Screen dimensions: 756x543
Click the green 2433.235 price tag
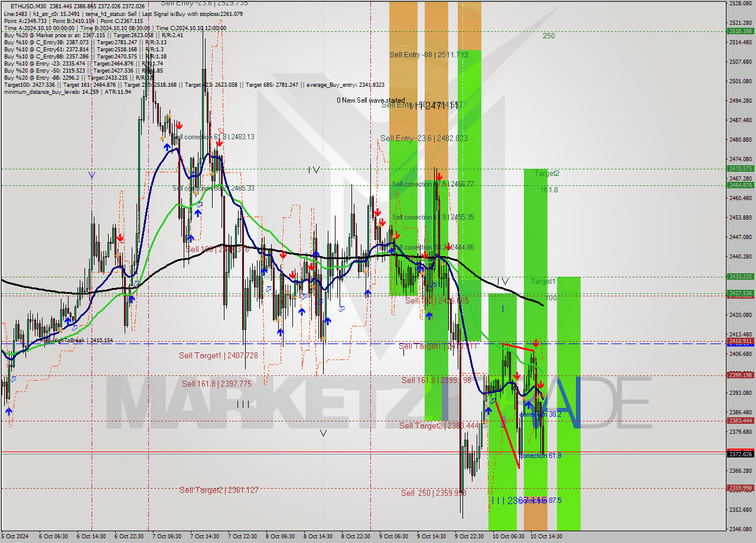click(x=740, y=276)
